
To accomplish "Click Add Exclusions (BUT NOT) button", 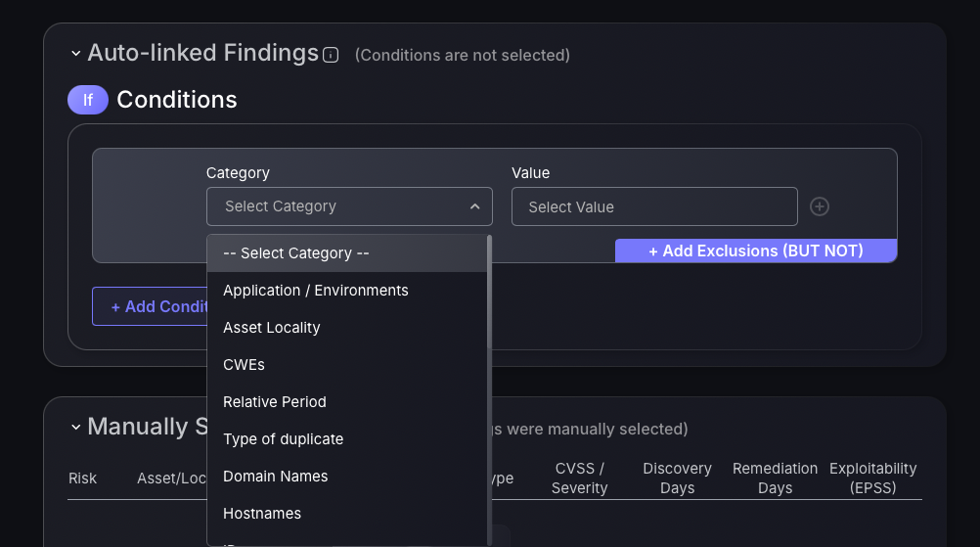I will (756, 251).
